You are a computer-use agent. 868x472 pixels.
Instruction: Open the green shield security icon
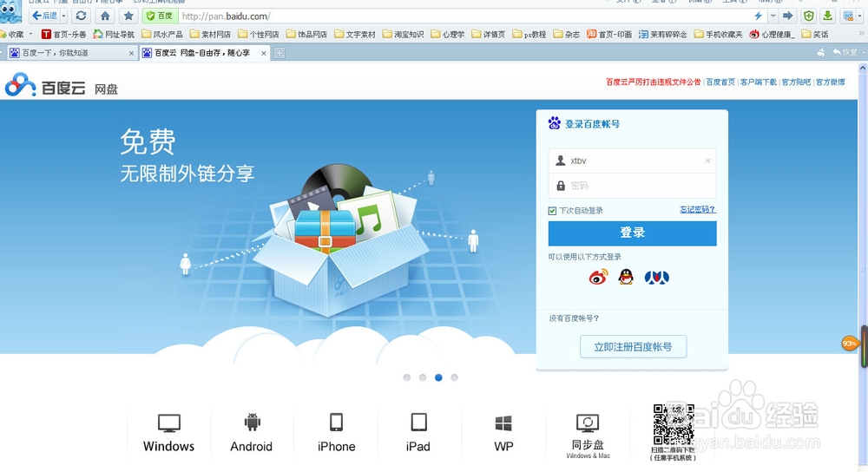click(x=809, y=16)
